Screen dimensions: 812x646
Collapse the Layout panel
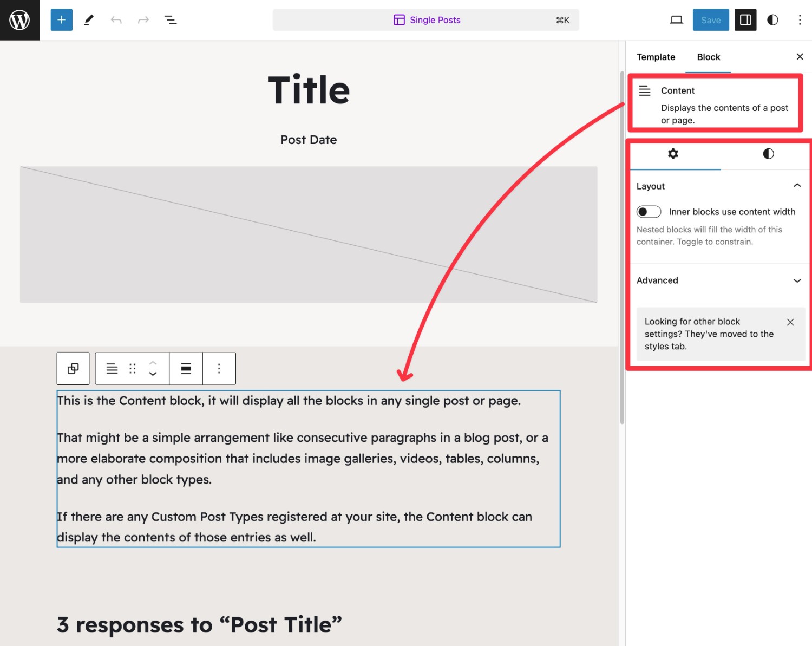[718, 186]
